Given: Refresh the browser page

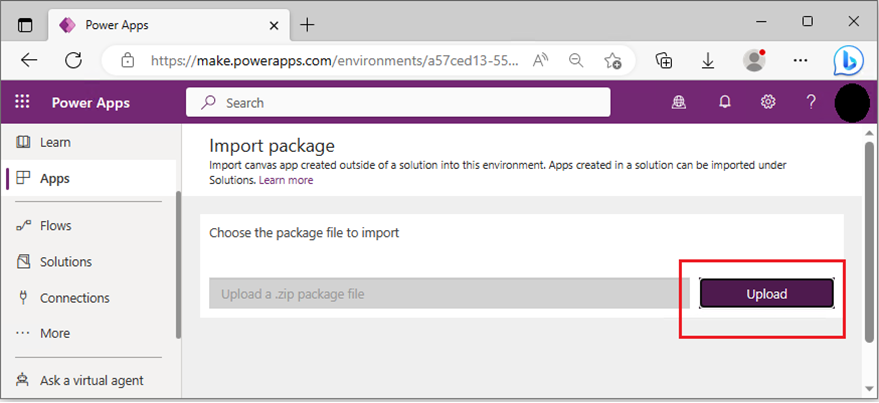Looking at the screenshot, I should coord(73,60).
